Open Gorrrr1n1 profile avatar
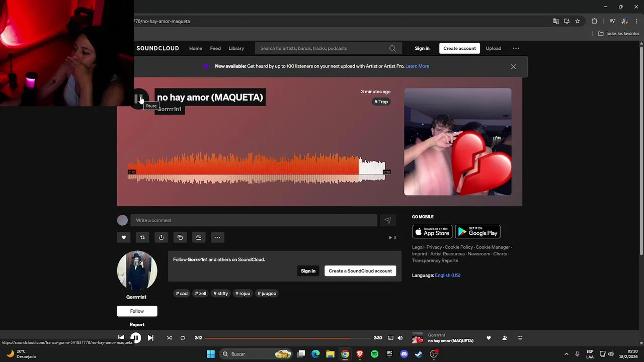 (137, 271)
